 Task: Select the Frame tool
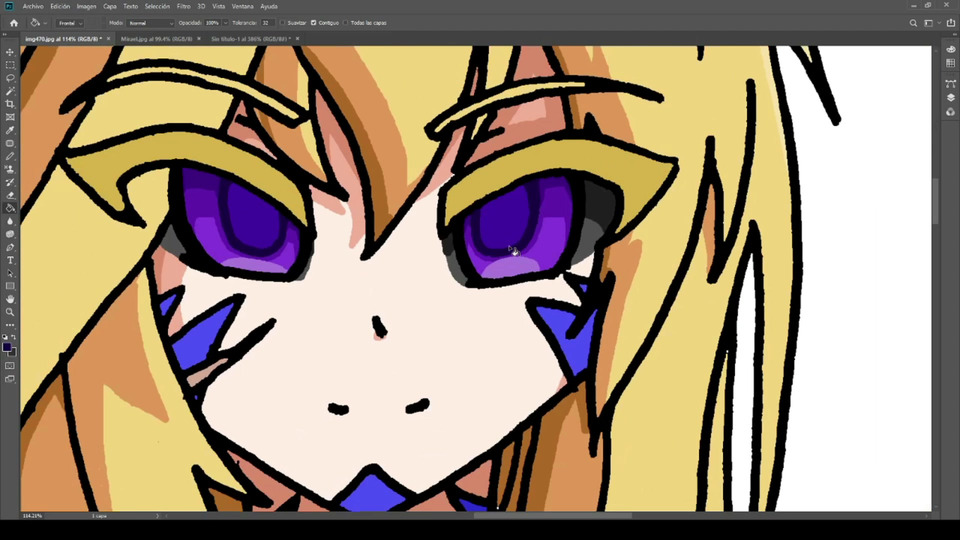click(x=10, y=117)
